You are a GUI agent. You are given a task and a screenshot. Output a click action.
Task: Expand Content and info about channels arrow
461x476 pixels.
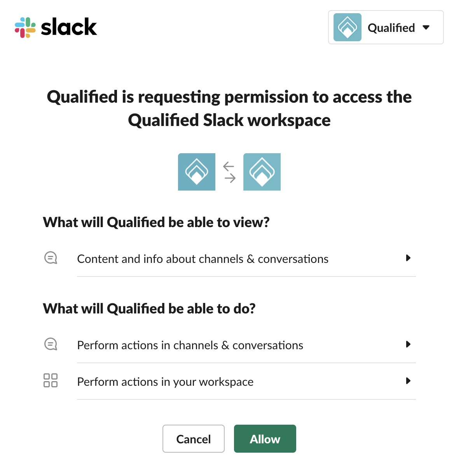coord(408,258)
